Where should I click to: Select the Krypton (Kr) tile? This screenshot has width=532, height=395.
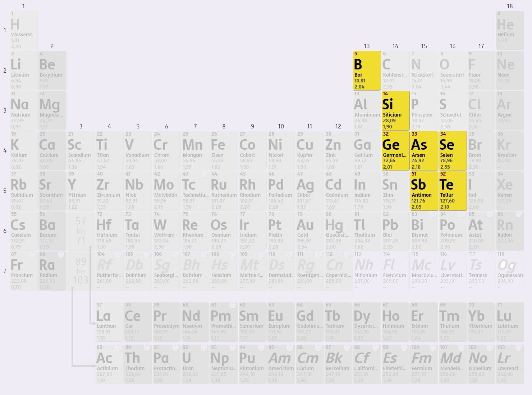pyautogui.click(x=510, y=151)
